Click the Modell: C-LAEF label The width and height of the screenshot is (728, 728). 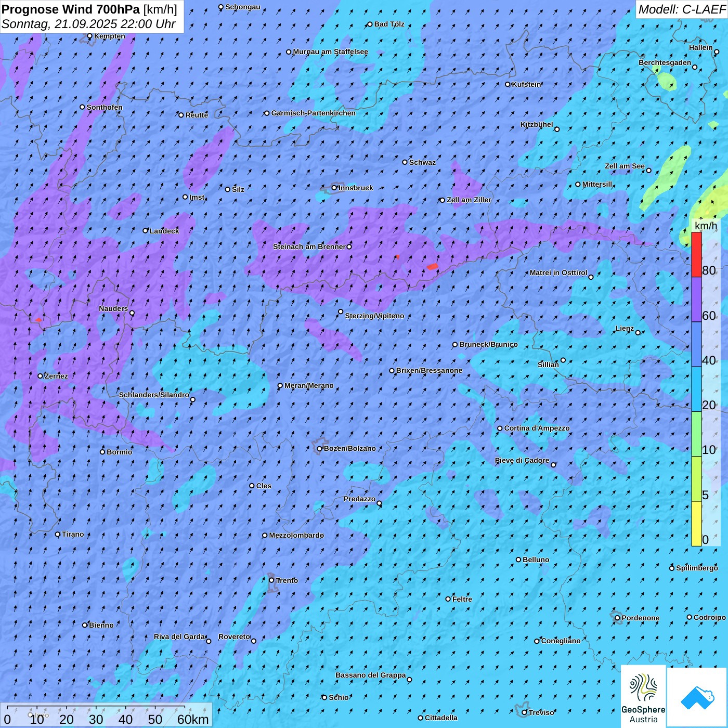682,9
